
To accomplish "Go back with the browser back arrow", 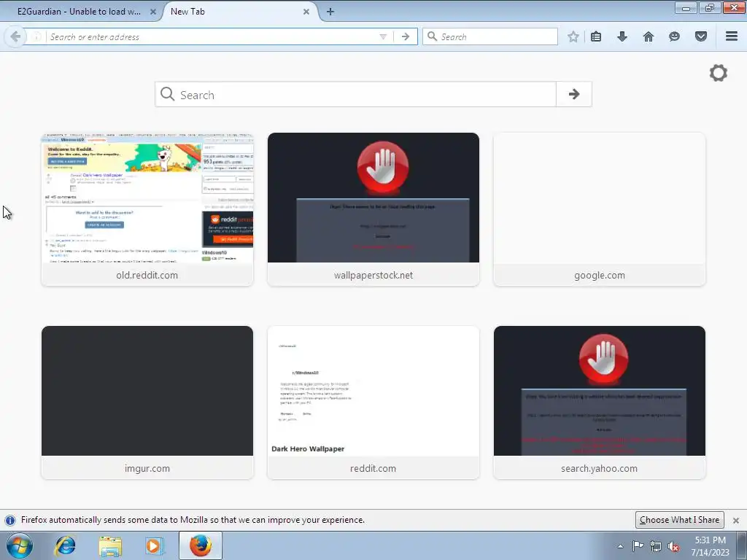I will point(15,36).
